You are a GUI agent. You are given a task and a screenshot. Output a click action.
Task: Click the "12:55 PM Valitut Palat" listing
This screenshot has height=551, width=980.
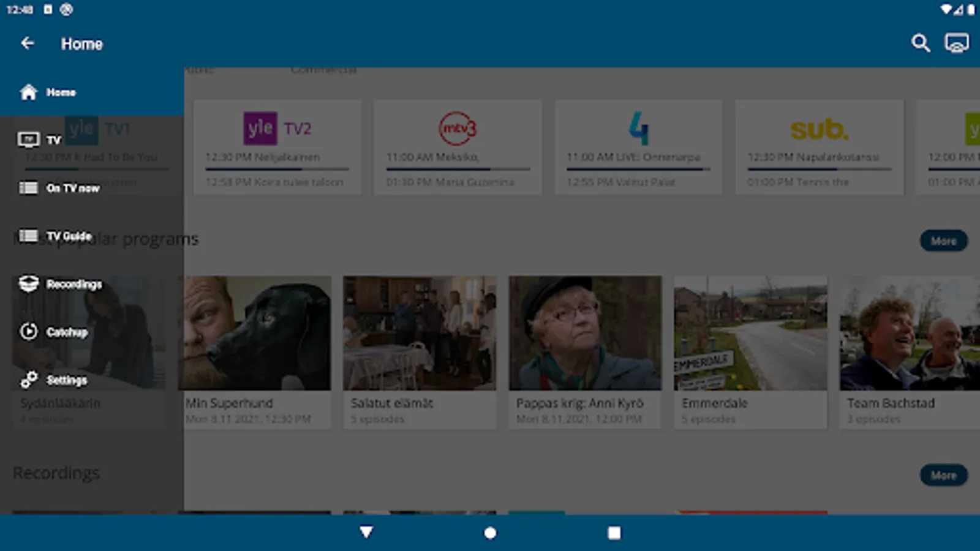click(x=620, y=182)
